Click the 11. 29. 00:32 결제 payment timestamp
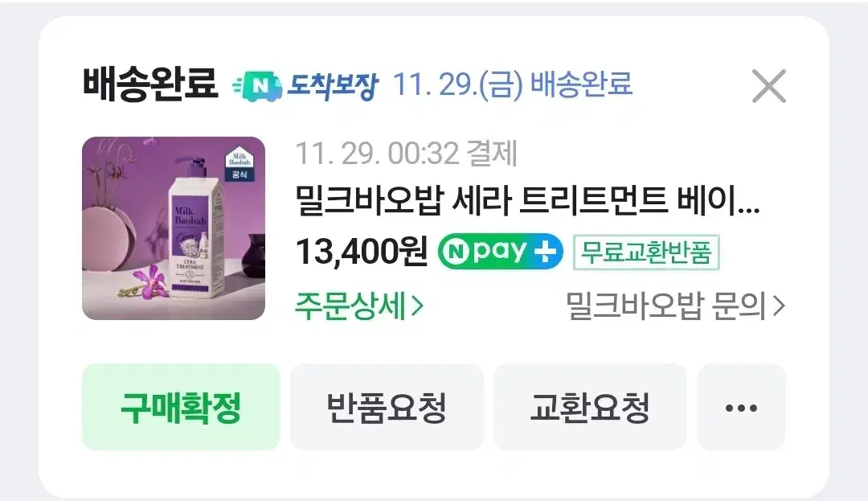868x501 pixels. (407, 154)
